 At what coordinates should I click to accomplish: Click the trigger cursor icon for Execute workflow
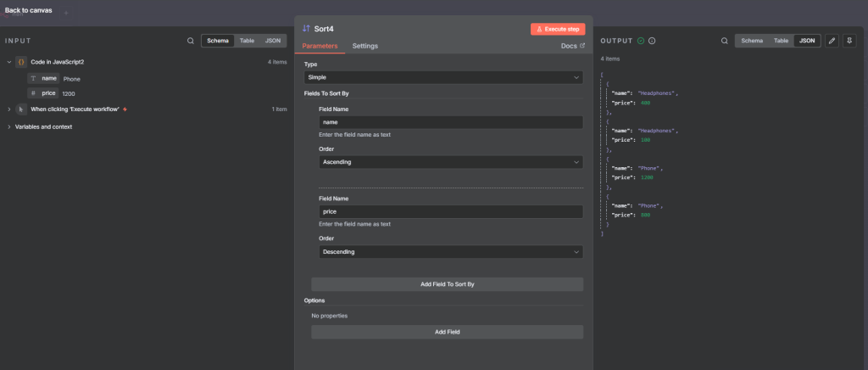21,109
